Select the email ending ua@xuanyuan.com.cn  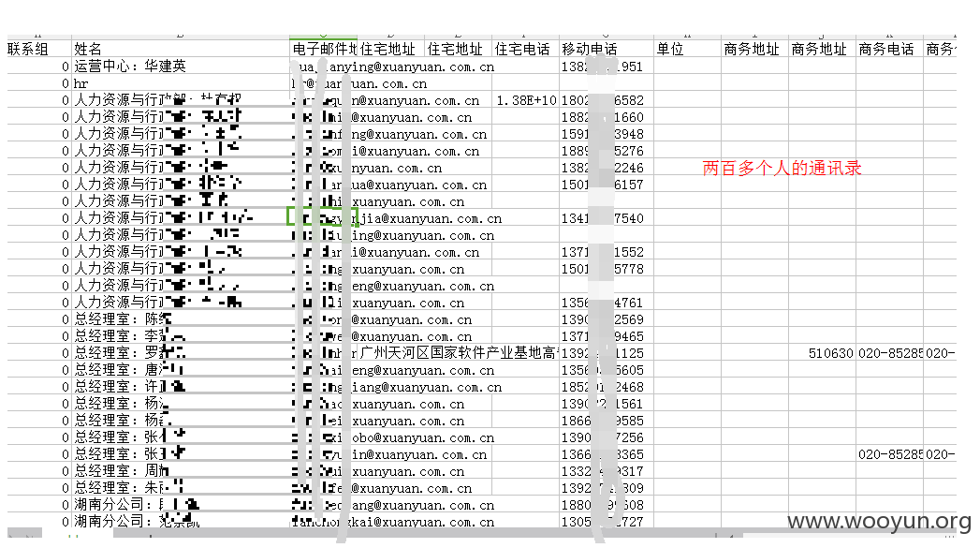pyautogui.click(x=390, y=185)
